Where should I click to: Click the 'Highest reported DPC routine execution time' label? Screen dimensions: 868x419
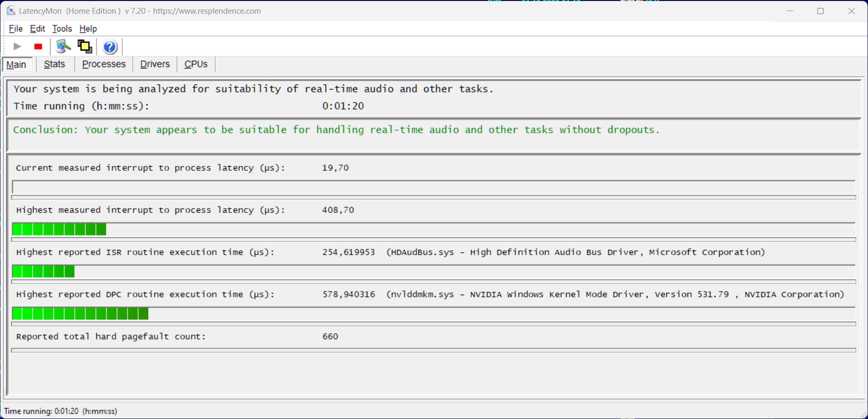click(145, 295)
